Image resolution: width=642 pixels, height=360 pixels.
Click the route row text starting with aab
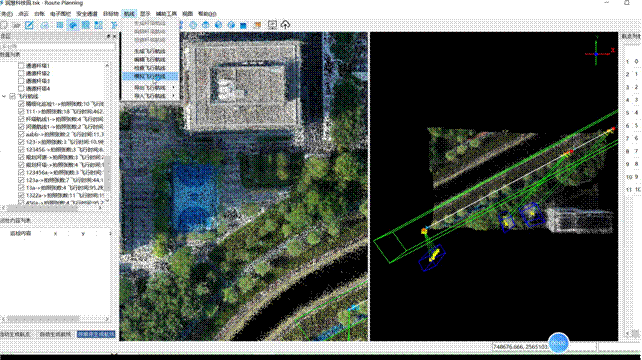coord(65,134)
